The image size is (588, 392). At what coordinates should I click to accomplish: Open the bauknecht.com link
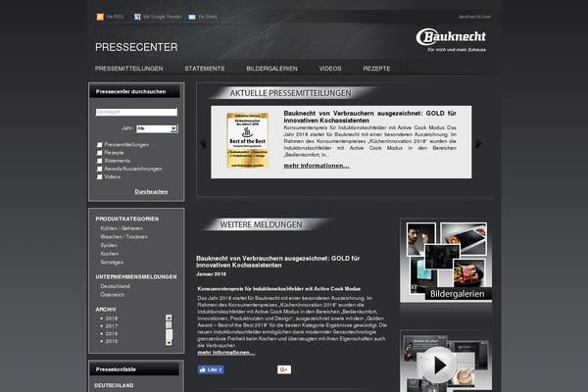pyautogui.click(x=474, y=17)
